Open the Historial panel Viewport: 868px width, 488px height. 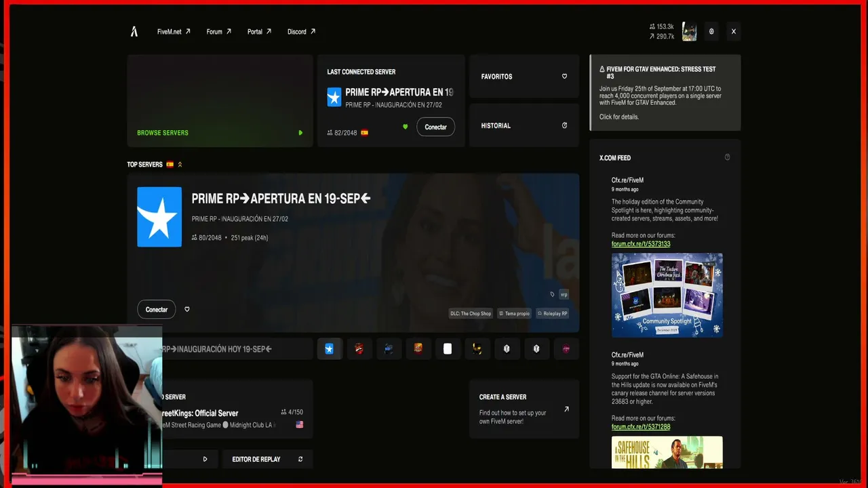524,125
